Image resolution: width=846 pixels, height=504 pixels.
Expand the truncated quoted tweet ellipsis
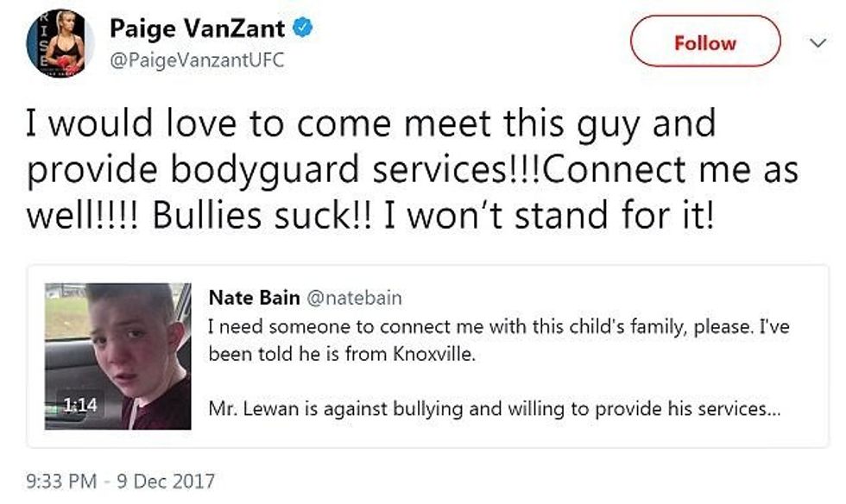coord(773,408)
